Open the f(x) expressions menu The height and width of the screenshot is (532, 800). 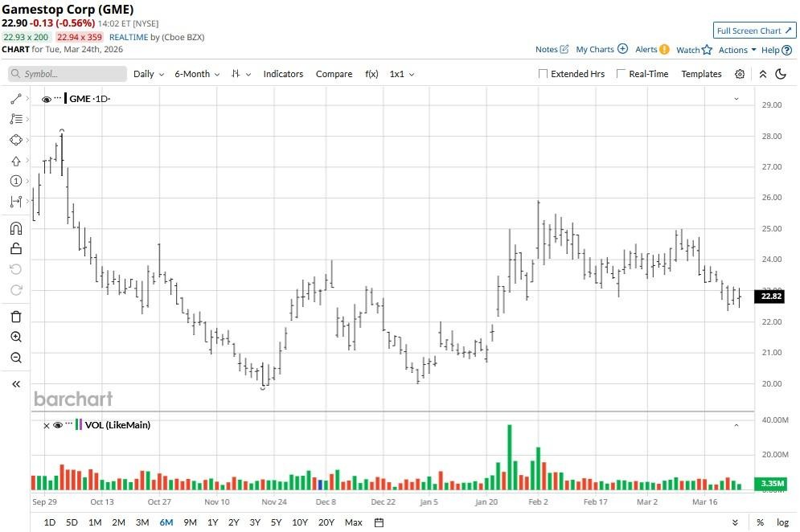371,74
